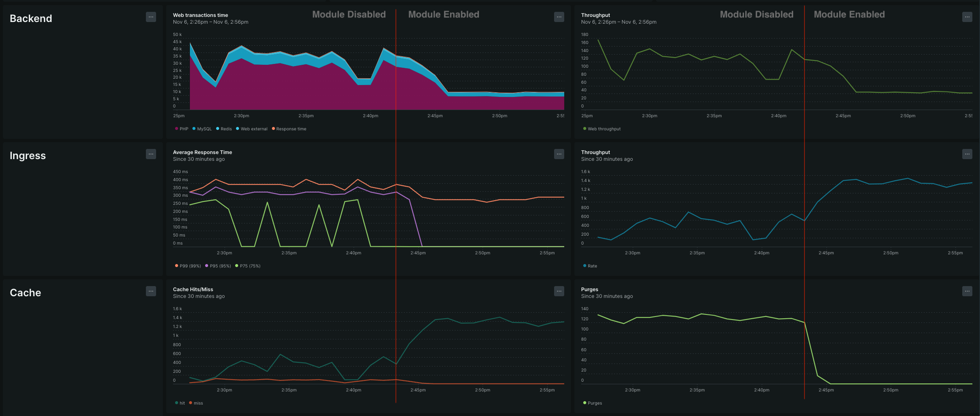Click the Average Response Time chart title
Viewport: 980px width, 416px height.
pyautogui.click(x=203, y=152)
